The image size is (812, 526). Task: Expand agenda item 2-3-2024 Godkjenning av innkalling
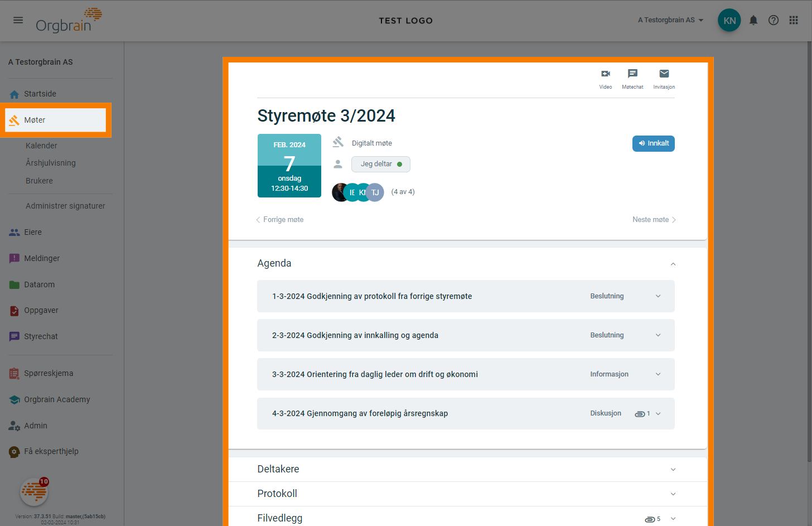point(658,335)
